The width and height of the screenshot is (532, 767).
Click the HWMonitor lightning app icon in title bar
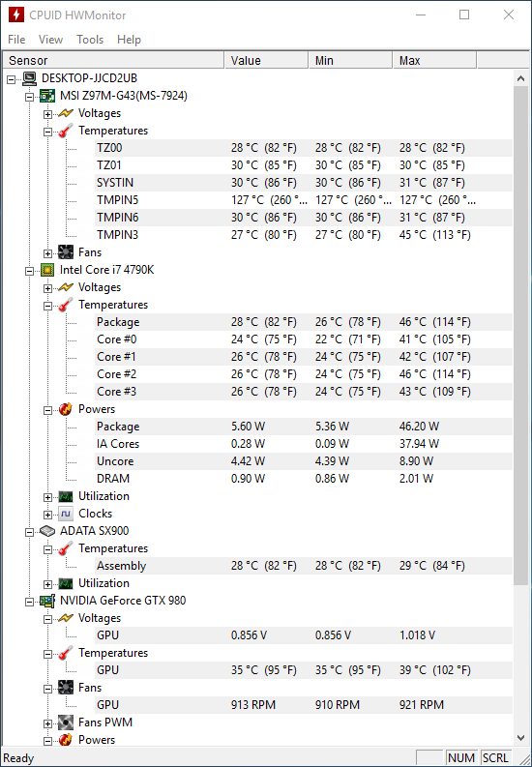[16, 15]
